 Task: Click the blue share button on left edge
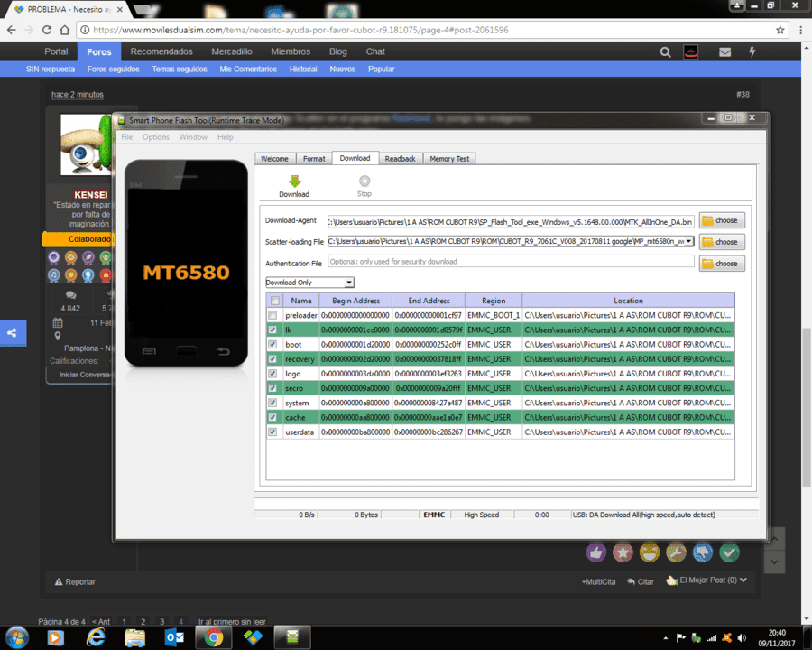click(x=13, y=333)
